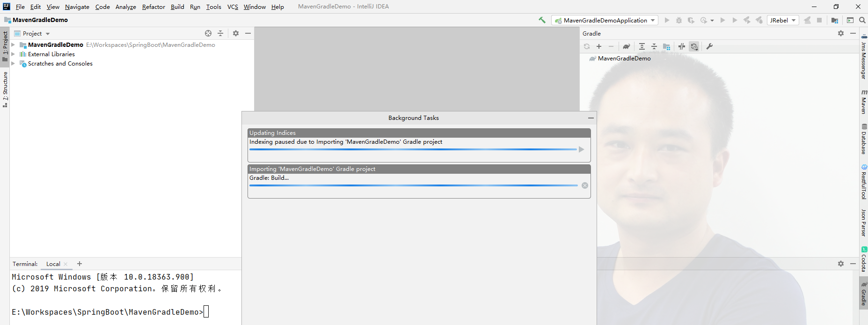
Task: Select the External Libraries tree item
Action: pos(51,54)
